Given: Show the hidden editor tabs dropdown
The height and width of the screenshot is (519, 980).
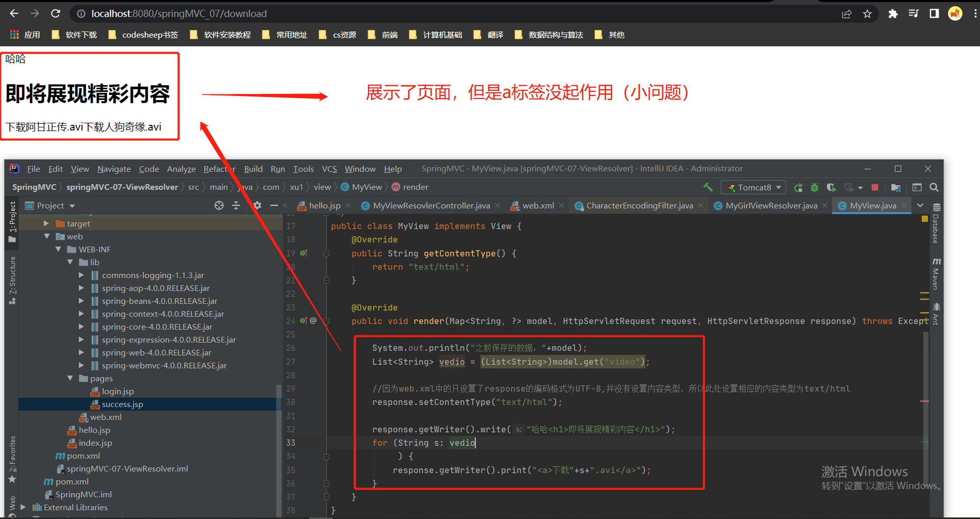Looking at the screenshot, I should [920, 205].
